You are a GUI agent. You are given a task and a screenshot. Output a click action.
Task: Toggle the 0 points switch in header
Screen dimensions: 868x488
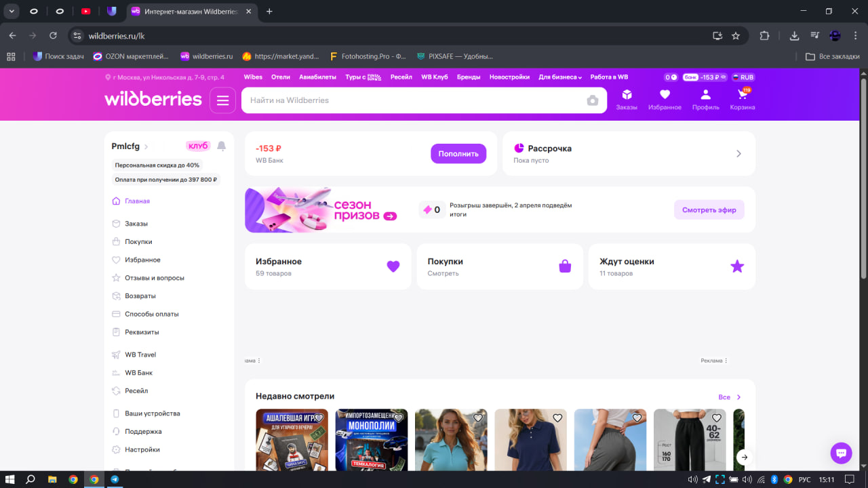(671, 77)
